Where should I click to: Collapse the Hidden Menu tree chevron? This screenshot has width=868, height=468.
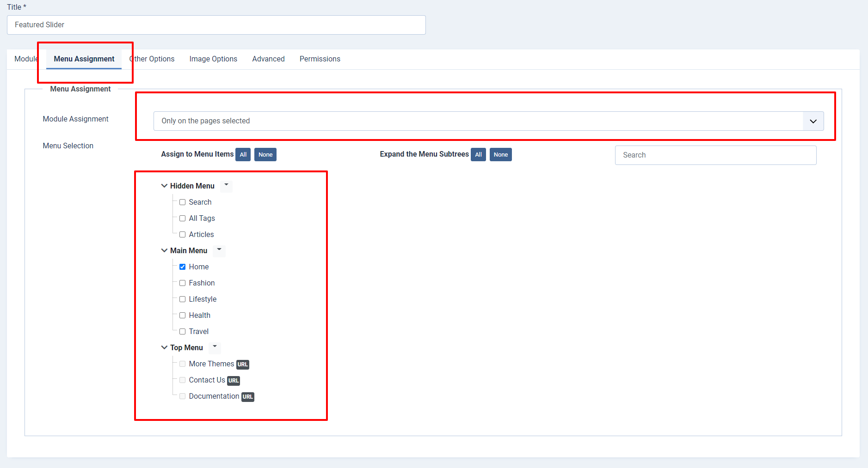click(x=164, y=186)
